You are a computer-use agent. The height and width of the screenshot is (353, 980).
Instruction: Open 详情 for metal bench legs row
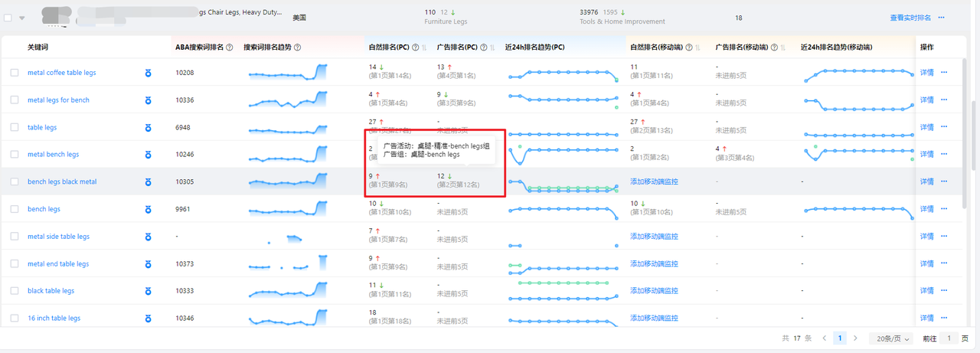coord(926,155)
